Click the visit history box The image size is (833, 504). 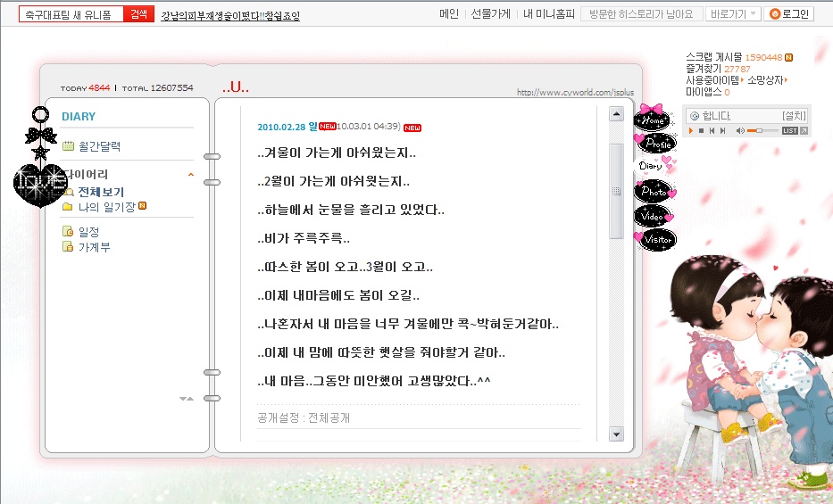[641, 13]
